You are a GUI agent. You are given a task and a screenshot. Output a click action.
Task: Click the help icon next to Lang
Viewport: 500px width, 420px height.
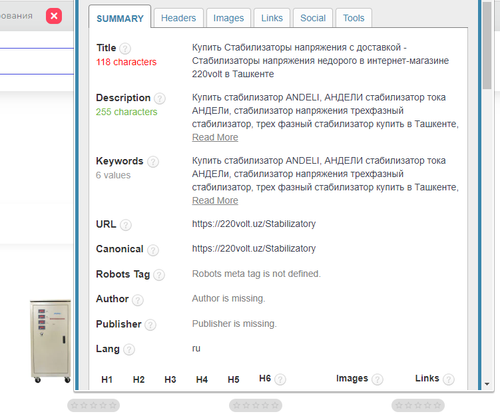pos(129,350)
